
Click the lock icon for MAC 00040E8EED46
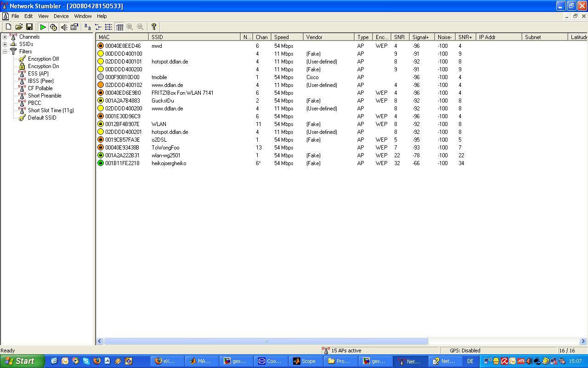click(x=101, y=46)
